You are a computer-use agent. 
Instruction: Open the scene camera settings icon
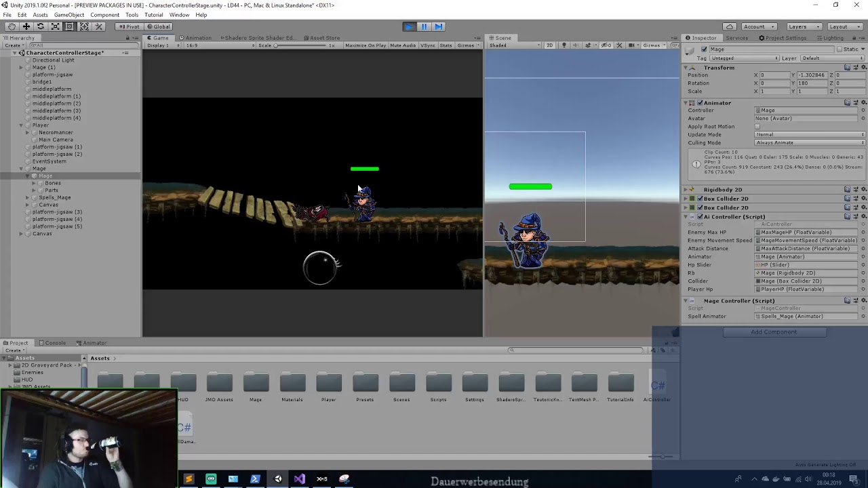tap(633, 45)
